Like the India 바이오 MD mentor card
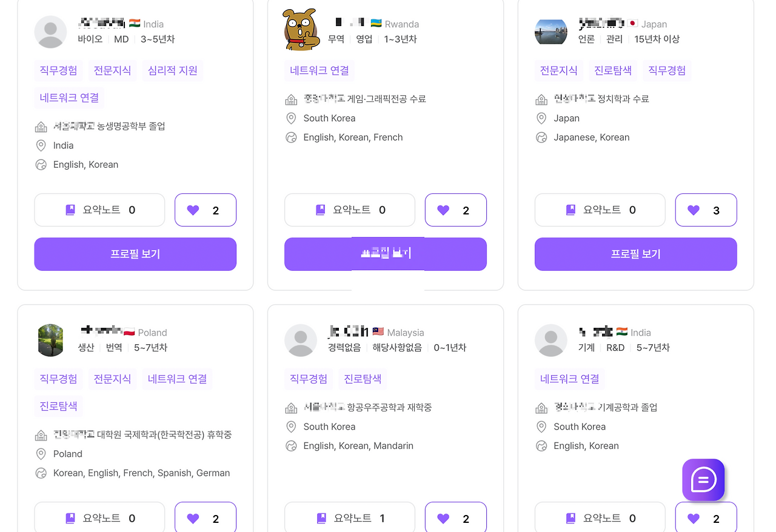Image resolution: width=776 pixels, height=532 pixels. (206, 210)
